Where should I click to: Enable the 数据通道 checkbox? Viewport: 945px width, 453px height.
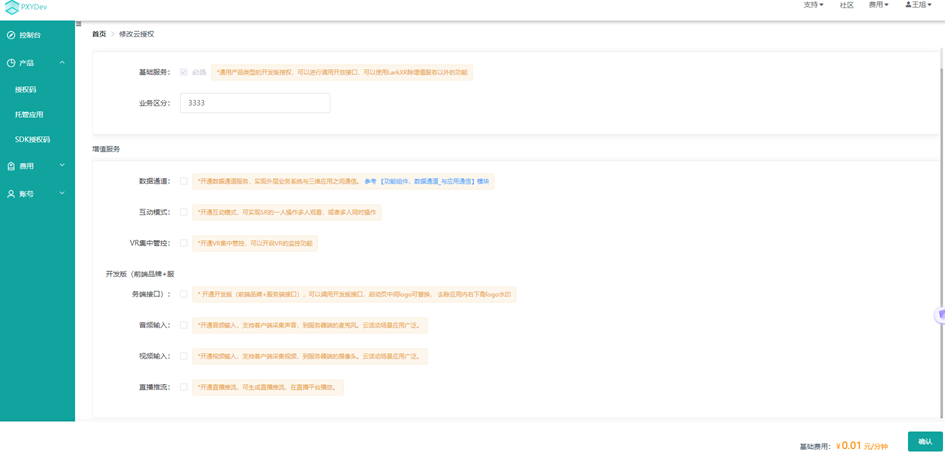[x=183, y=181]
